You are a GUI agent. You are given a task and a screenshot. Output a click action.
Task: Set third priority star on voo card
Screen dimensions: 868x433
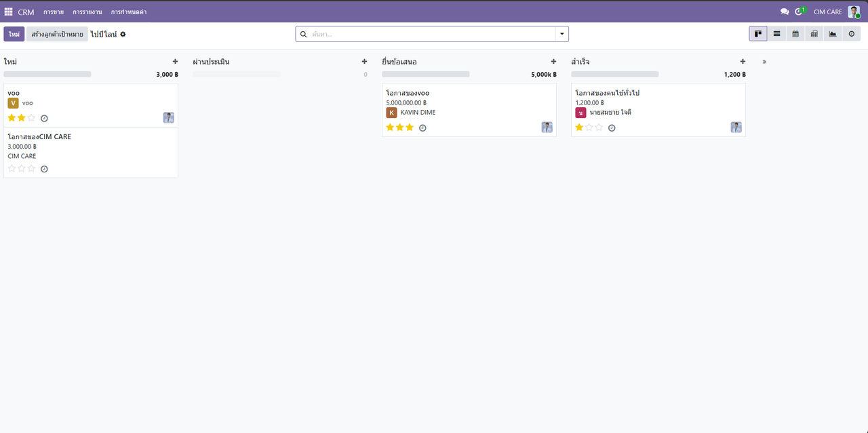click(x=31, y=118)
